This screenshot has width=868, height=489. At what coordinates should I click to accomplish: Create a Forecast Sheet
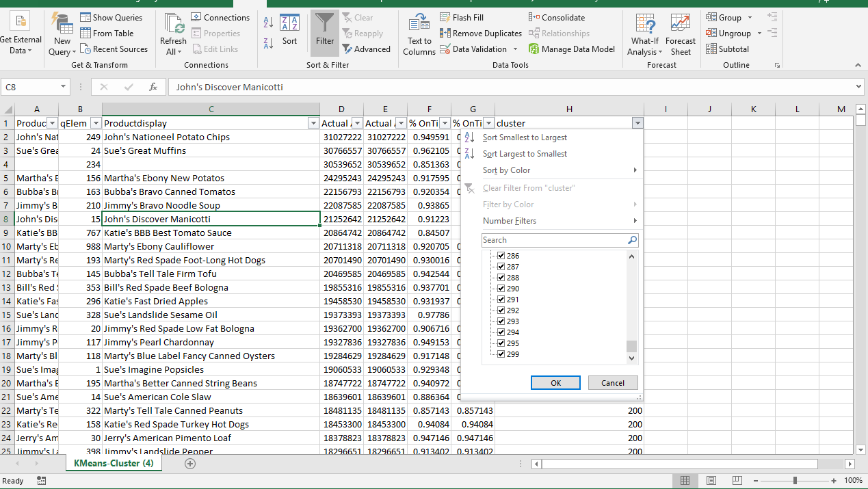(681, 34)
